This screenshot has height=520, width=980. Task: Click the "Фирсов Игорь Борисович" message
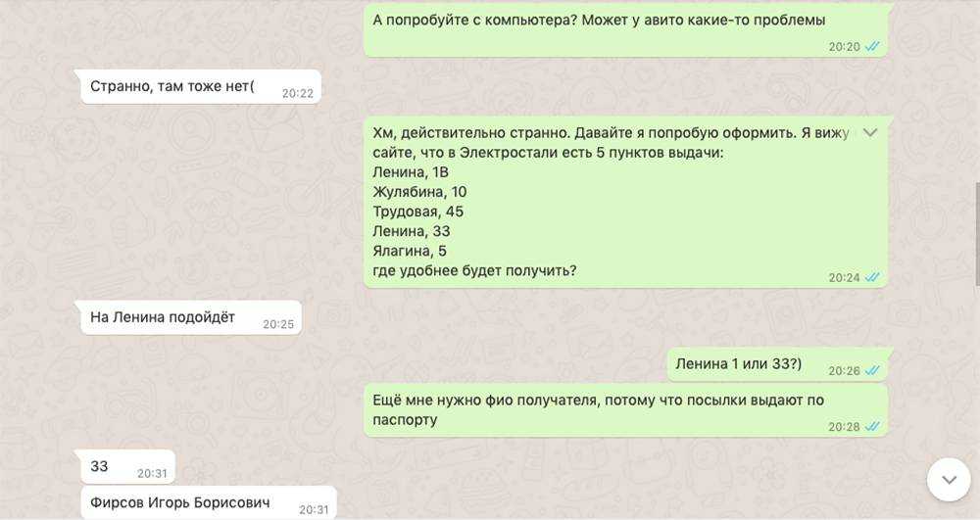click(x=209, y=502)
